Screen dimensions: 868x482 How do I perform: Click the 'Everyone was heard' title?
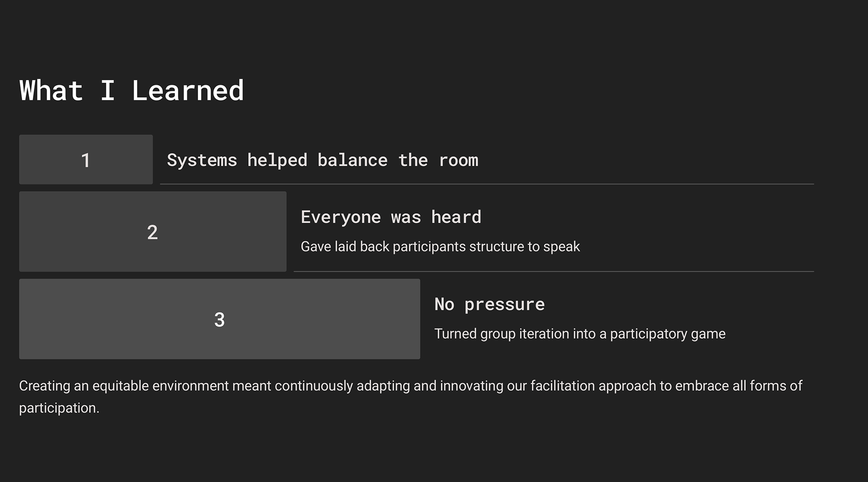(x=391, y=217)
